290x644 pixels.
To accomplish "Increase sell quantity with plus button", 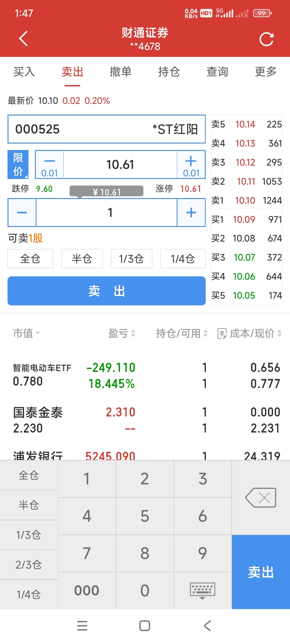I will (191, 213).
